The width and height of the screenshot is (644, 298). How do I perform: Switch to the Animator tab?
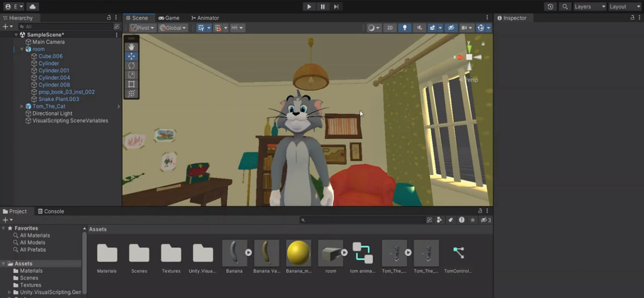[x=205, y=18]
